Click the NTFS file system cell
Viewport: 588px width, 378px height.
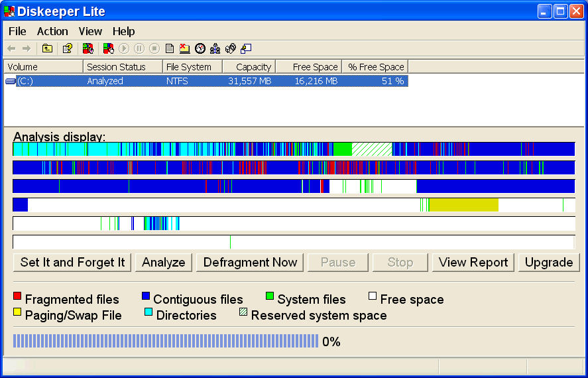(x=177, y=81)
